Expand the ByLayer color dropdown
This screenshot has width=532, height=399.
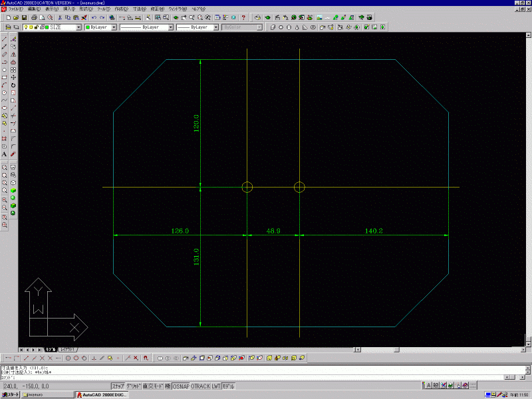[x=113, y=28]
